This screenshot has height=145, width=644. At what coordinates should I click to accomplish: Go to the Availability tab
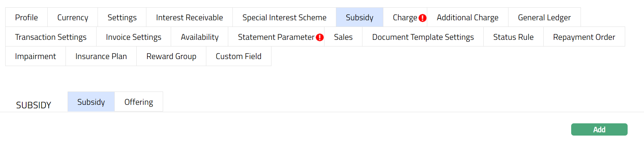[200, 37]
